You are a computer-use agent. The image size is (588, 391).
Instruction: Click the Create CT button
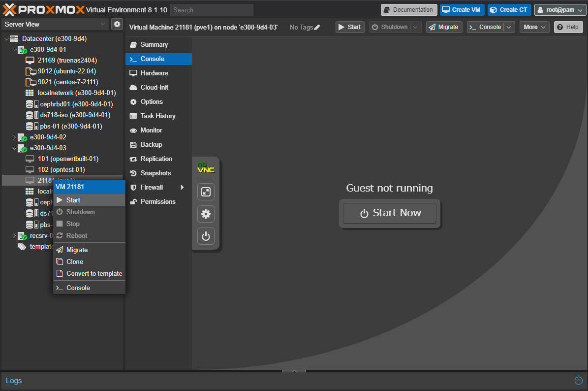coord(509,10)
